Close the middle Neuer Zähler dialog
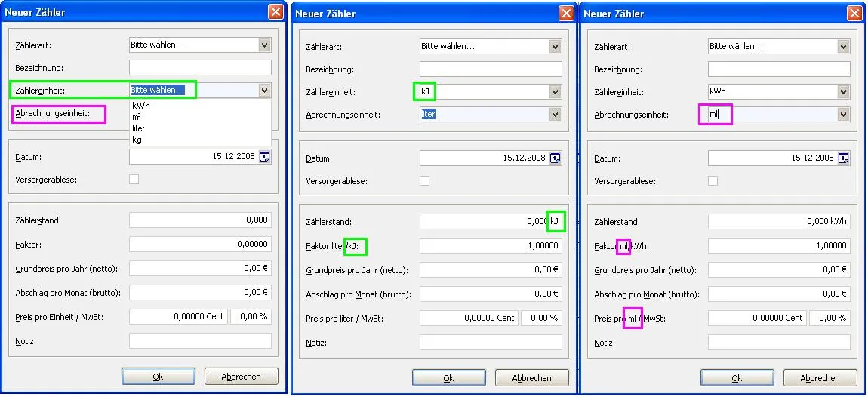Viewport: 868px width, 397px height. [x=565, y=13]
